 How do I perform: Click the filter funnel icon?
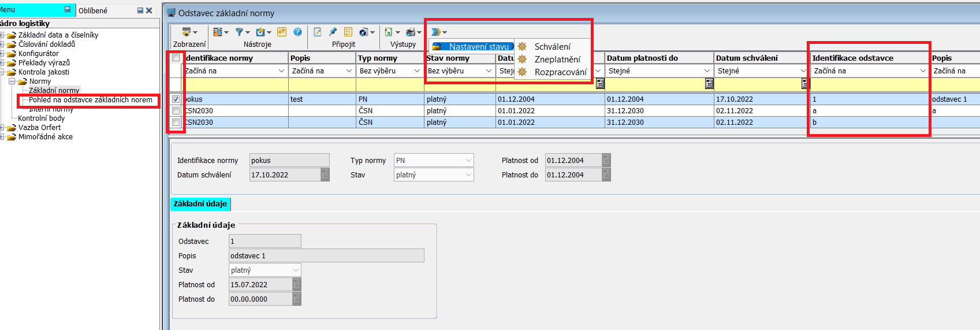[239, 32]
